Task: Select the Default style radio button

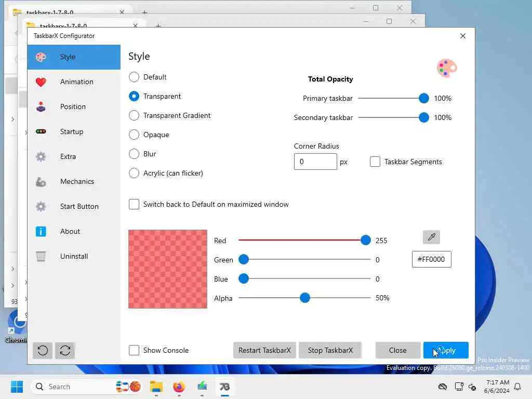Action: pyautogui.click(x=134, y=77)
